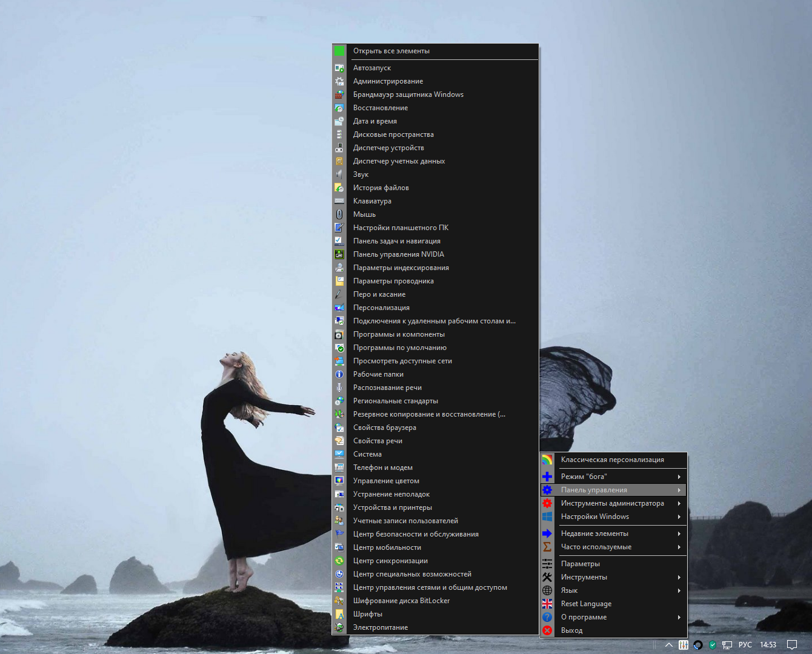812x654 pixels.
Task: Open Устройства и принтеры
Action: [x=435, y=507]
